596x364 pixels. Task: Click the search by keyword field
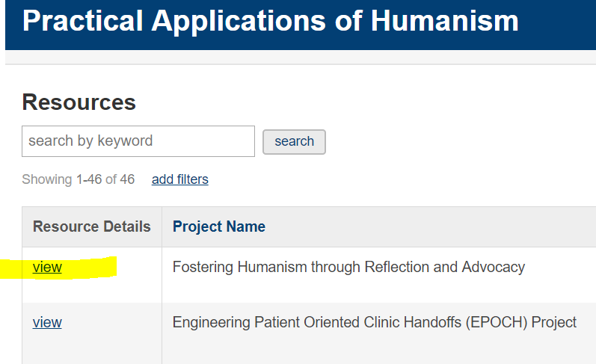pos(138,141)
